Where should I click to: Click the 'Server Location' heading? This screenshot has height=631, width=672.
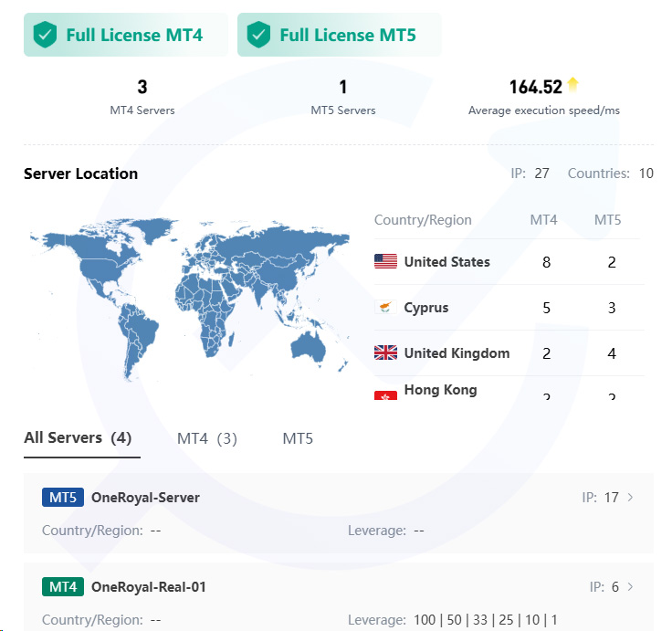click(80, 174)
